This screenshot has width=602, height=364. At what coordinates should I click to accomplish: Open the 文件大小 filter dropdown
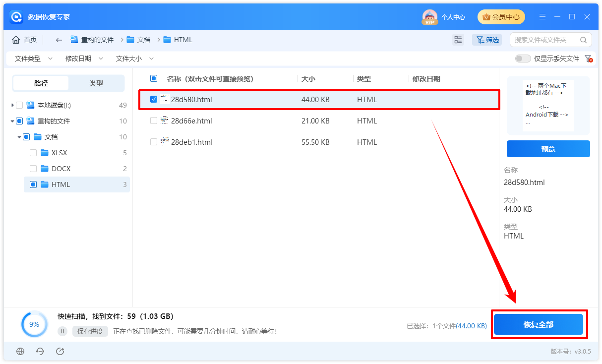tap(135, 59)
